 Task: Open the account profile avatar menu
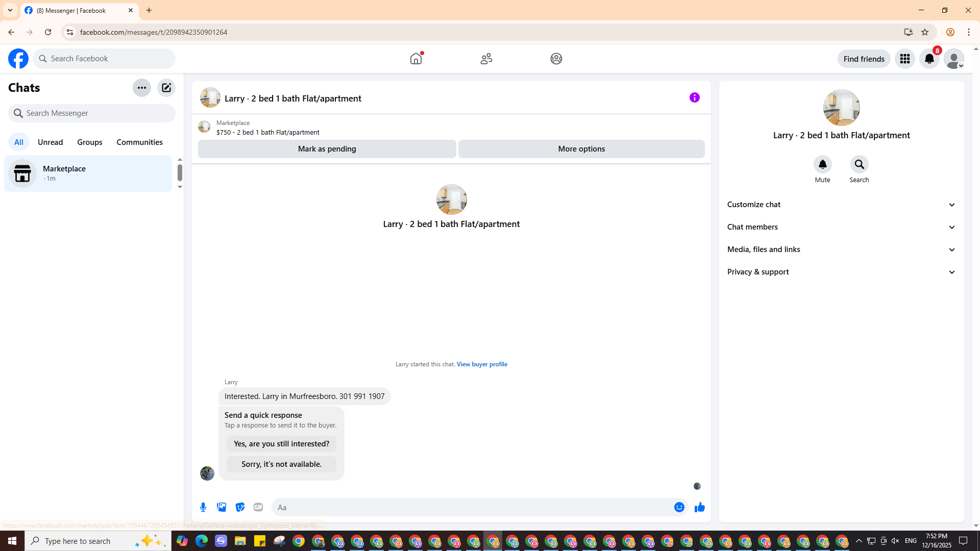point(954,59)
